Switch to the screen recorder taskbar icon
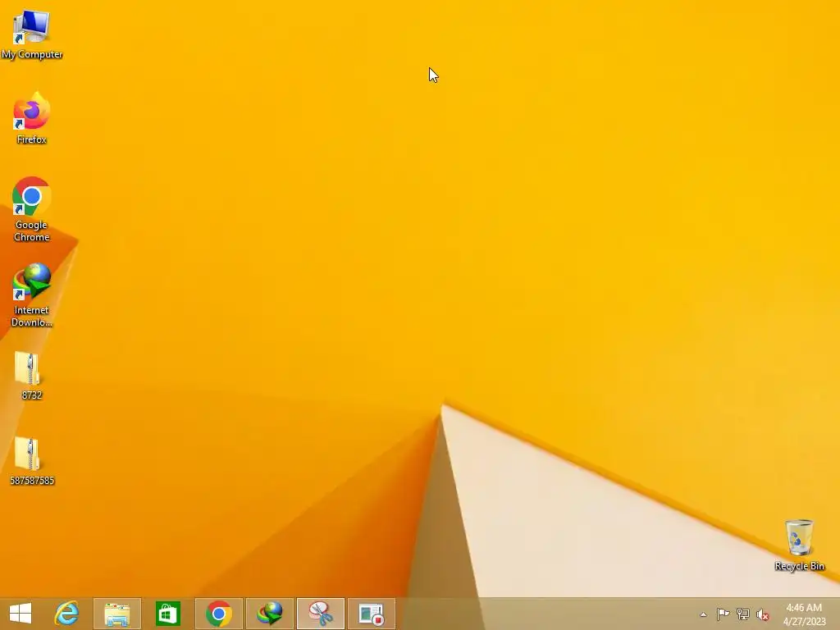The height and width of the screenshot is (630, 840). tap(372, 614)
